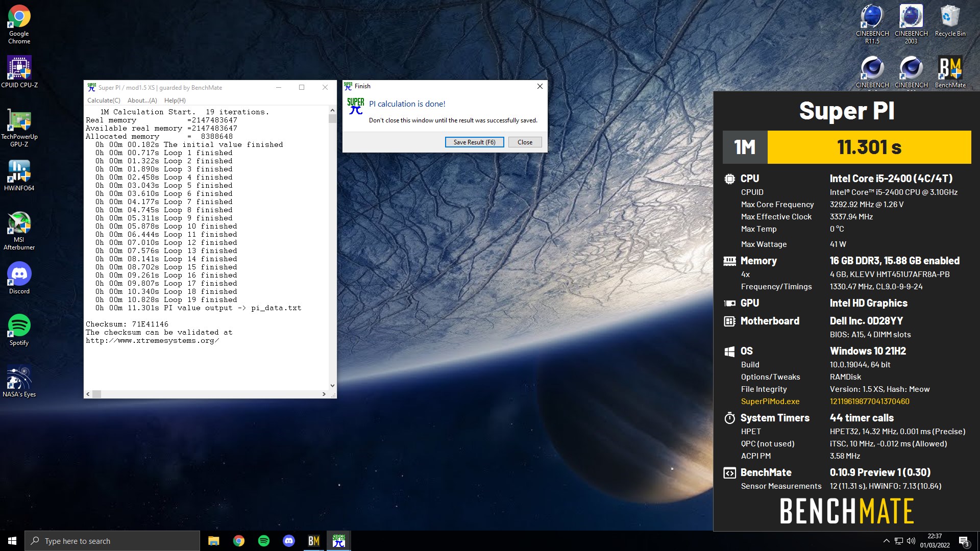This screenshot has width=980, height=551.
Task: Click 'http://www.xtremesystems.org/' text
Action: (152, 340)
